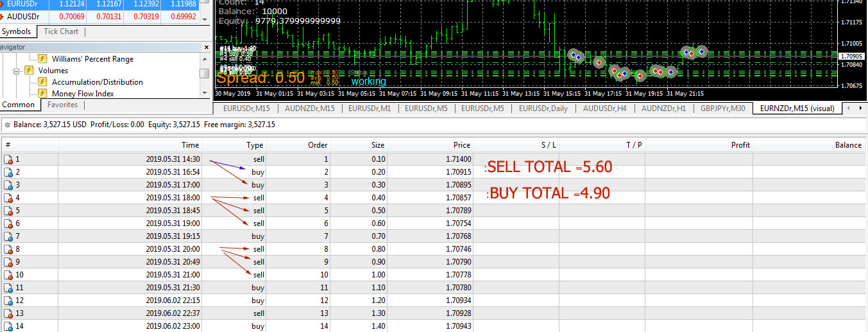Click the sell order icon in row 9
868x332 pixels.
(8, 261)
